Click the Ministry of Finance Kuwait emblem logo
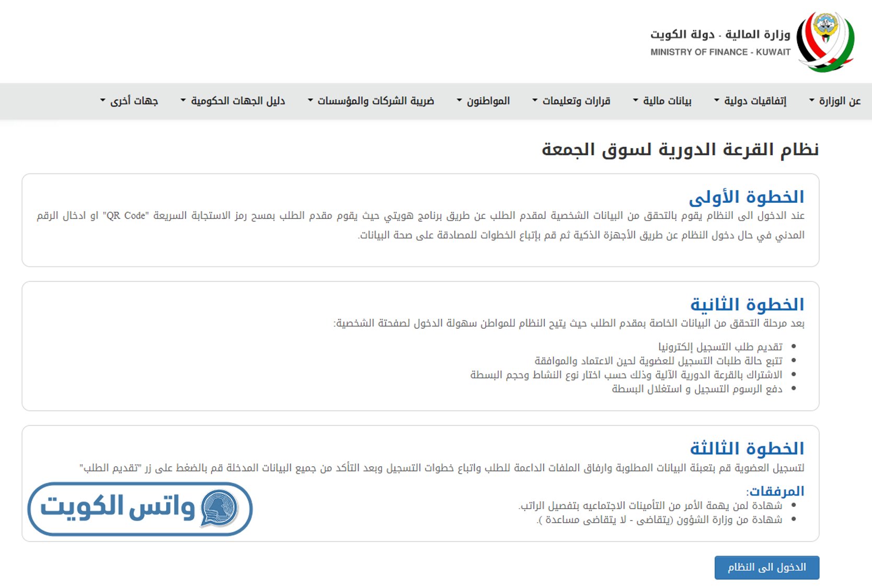Image resolution: width=872 pixels, height=588 pixels. click(825, 41)
